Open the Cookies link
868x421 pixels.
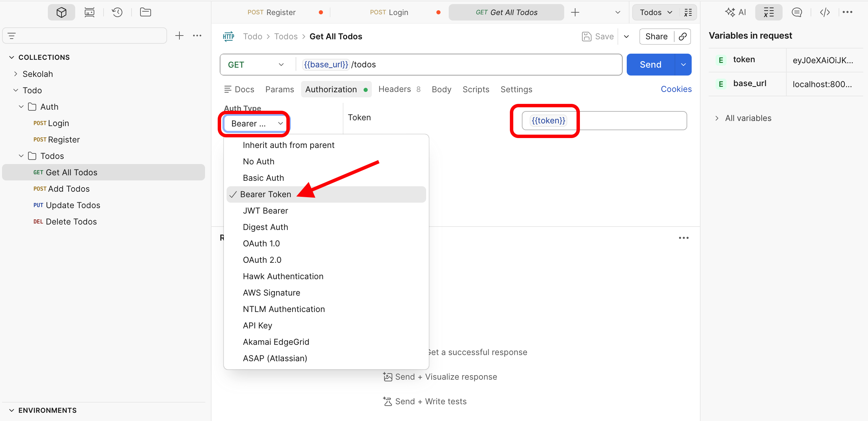676,89
